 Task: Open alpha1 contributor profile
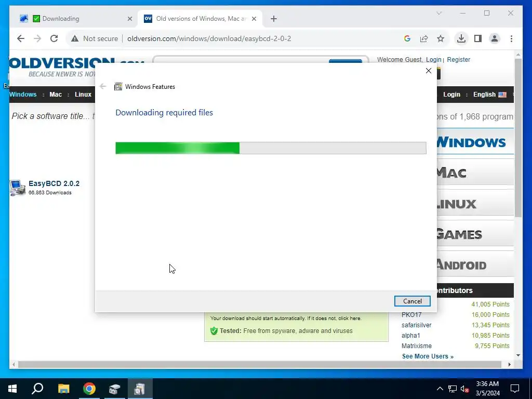410,336
